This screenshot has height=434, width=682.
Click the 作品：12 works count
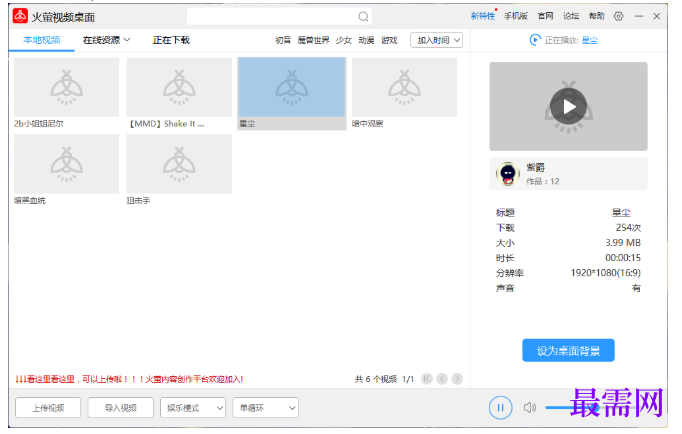coord(542,181)
